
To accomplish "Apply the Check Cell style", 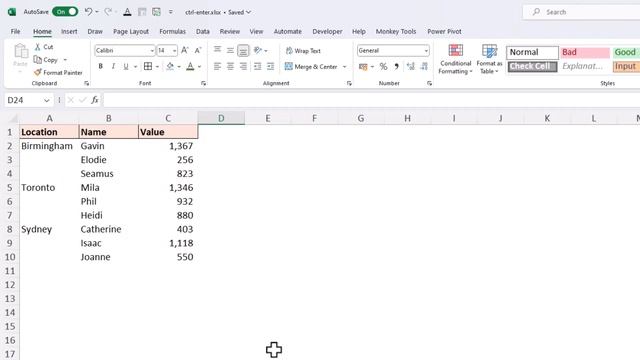I will coord(532,66).
